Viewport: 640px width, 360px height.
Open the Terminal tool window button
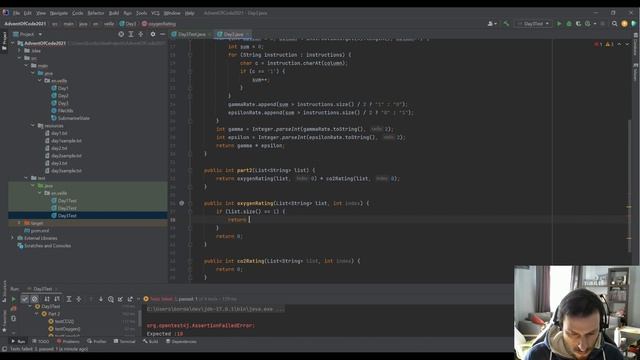pos(124,341)
